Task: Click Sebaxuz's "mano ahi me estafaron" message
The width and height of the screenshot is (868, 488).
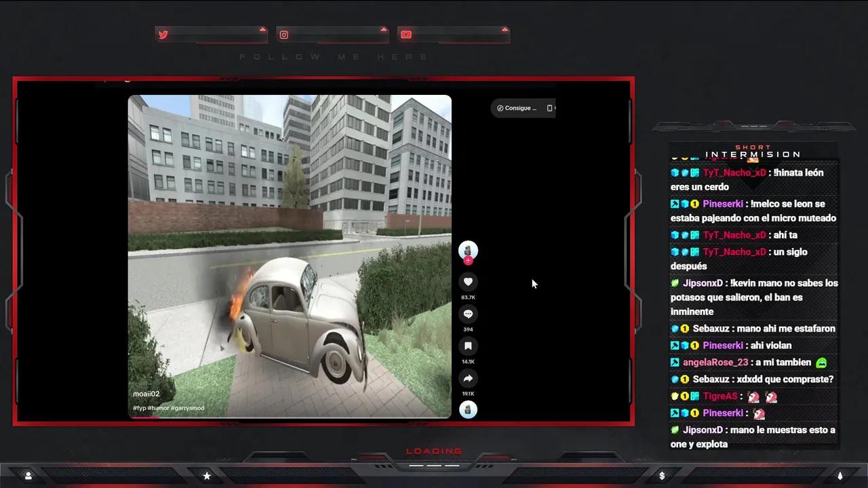Action: [753, 329]
